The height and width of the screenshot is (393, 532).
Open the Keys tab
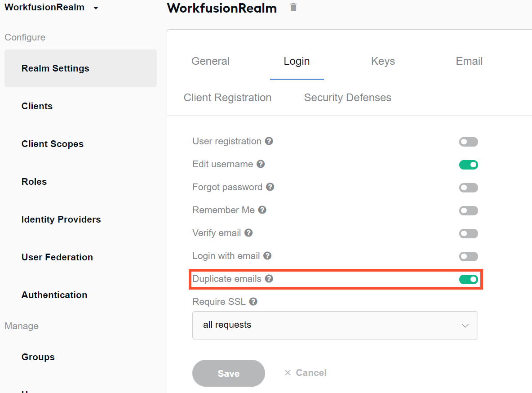pos(383,61)
